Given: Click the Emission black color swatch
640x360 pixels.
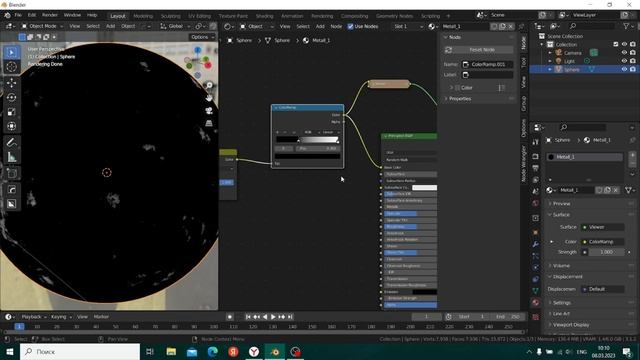Looking at the screenshot, I should click(x=424, y=292).
